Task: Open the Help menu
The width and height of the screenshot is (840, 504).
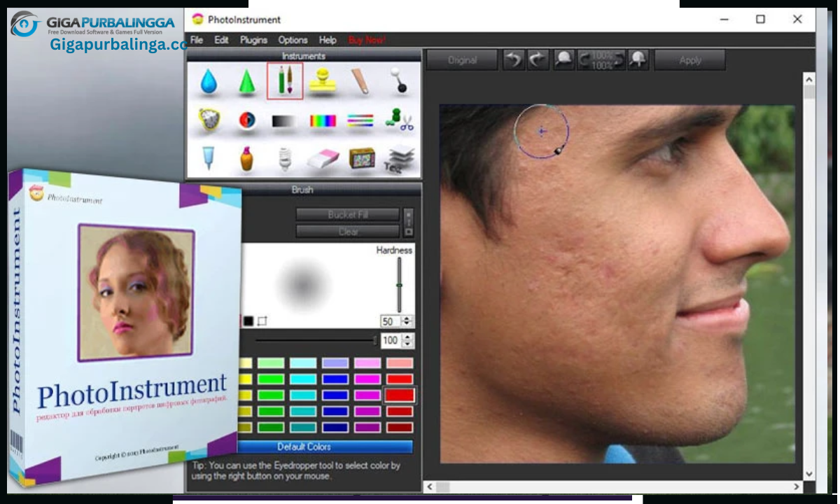Action: click(328, 40)
